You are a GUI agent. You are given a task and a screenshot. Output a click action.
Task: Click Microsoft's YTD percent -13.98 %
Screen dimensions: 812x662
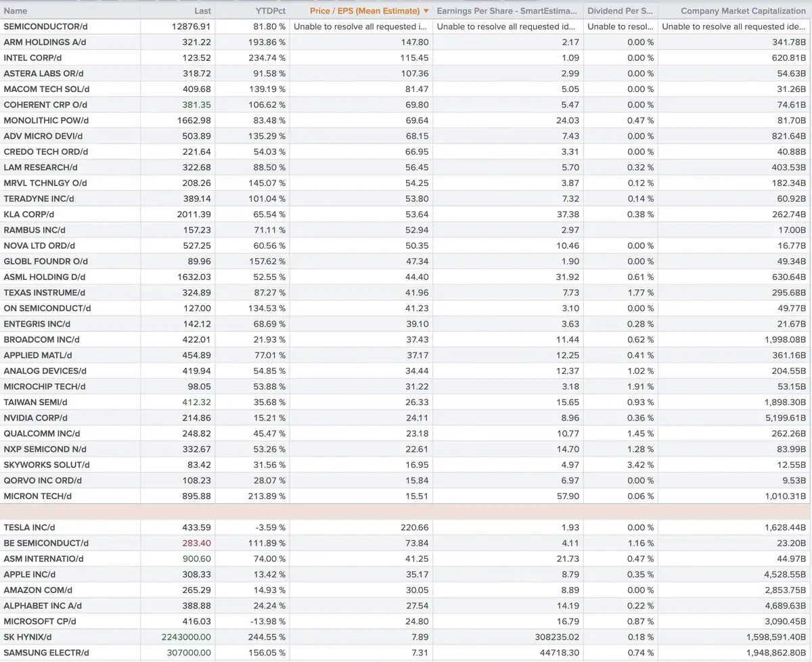pyautogui.click(x=267, y=621)
